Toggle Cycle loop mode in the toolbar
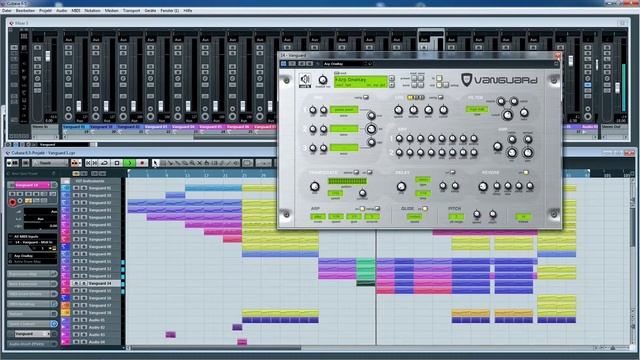Screen dimensions: 640x360 (x=105, y=163)
